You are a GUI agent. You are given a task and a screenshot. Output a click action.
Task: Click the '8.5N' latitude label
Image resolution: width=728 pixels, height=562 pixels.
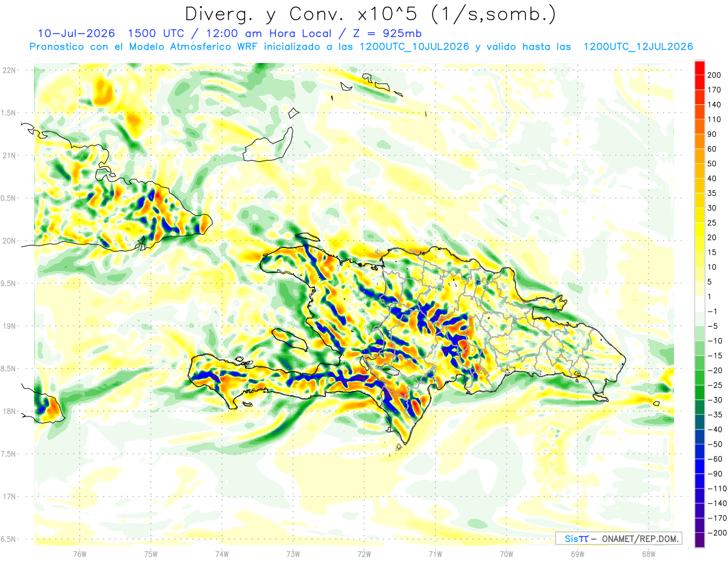click(8, 369)
